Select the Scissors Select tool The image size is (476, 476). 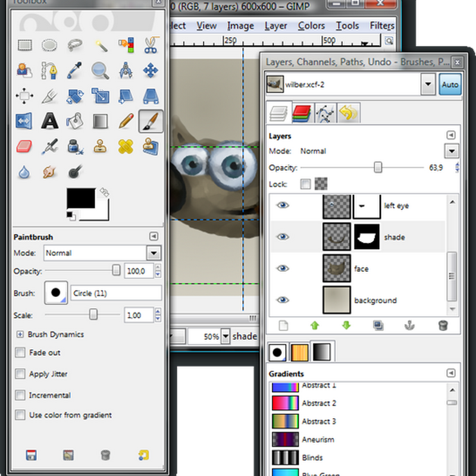point(151,46)
